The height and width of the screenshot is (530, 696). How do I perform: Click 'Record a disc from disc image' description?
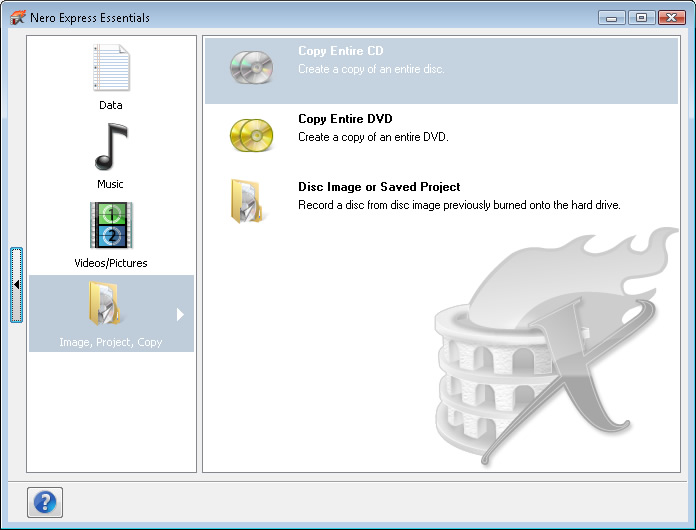[459, 205]
